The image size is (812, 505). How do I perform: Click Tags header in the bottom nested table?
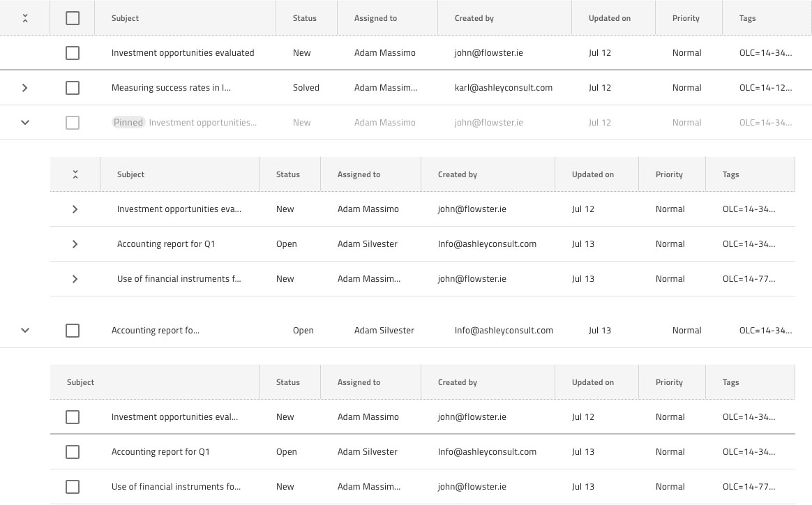point(730,382)
